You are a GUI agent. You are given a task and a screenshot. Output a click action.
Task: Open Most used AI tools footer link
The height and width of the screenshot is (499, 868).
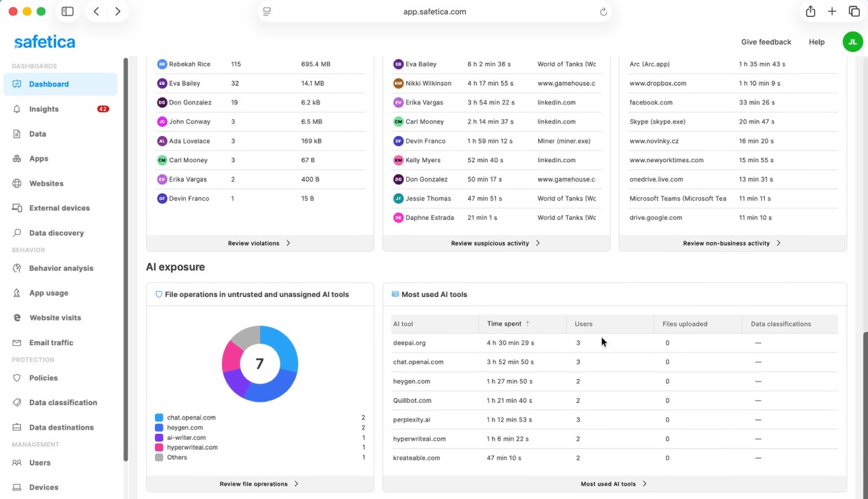pyautogui.click(x=608, y=484)
